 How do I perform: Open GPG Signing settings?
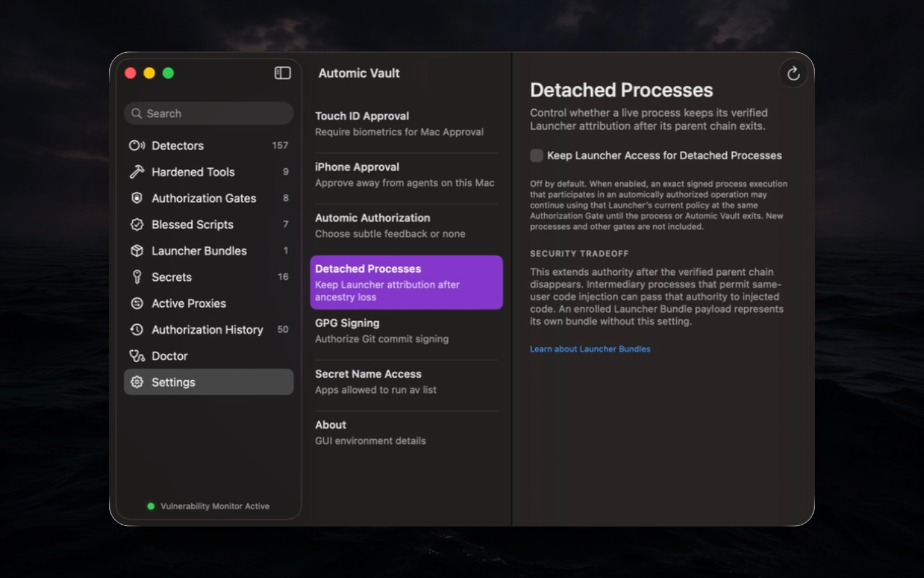click(x=406, y=331)
